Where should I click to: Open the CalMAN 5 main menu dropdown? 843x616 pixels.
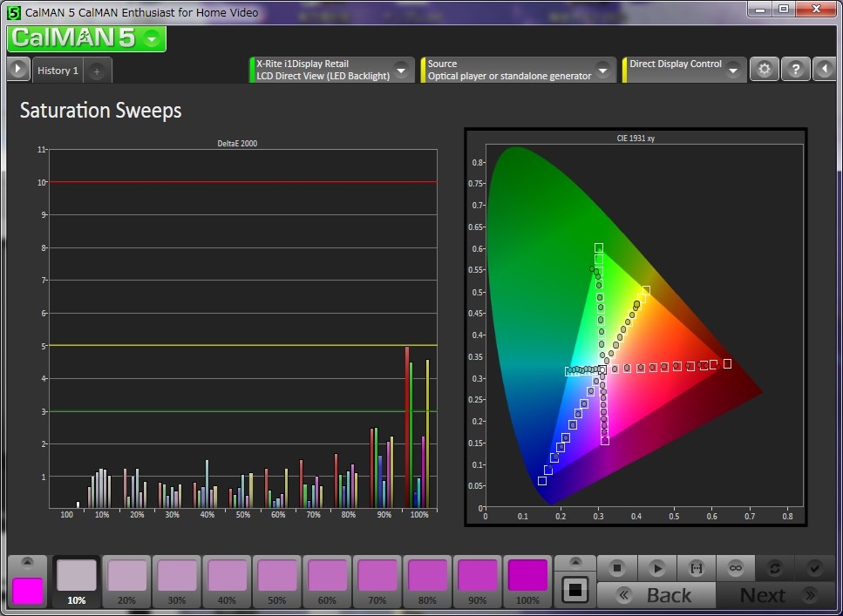coord(152,38)
